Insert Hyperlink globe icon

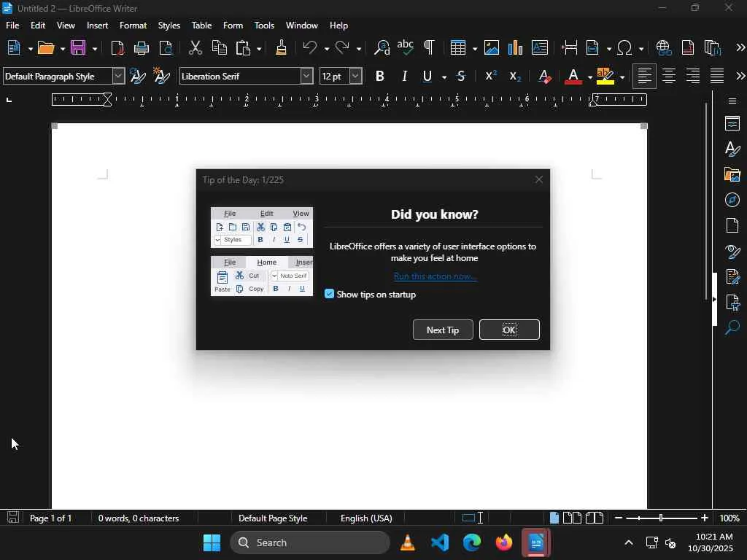tap(664, 48)
